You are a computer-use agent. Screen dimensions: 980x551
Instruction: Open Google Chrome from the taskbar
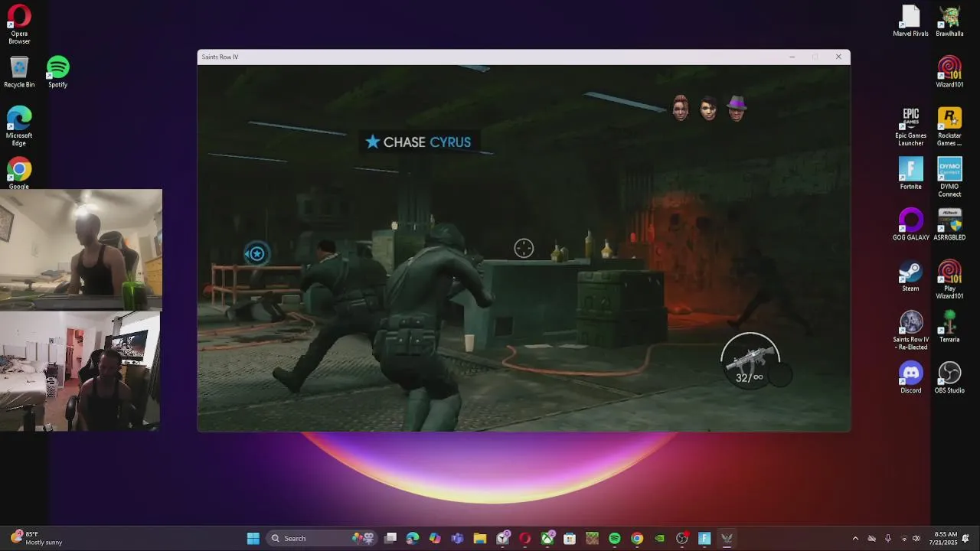click(637, 539)
